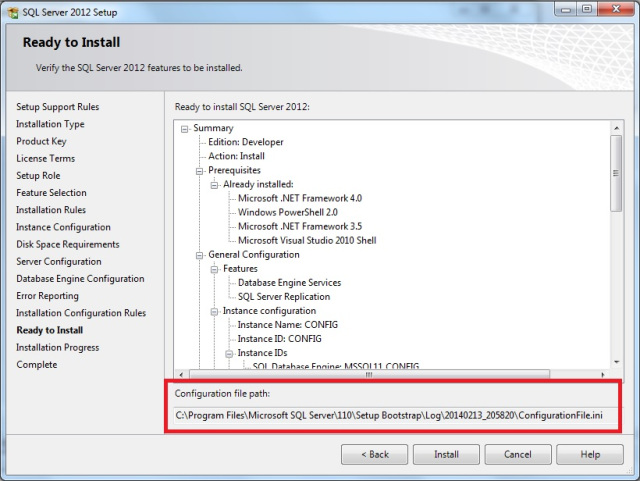This screenshot has height=481, width=640.
Task: Select the Prerequisites label in tree
Action: point(234,170)
